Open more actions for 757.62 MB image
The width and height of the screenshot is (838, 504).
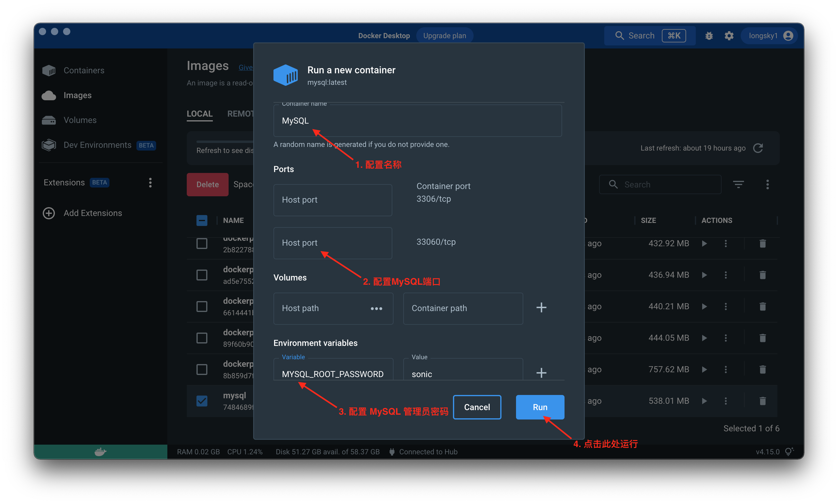click(726, 369)
